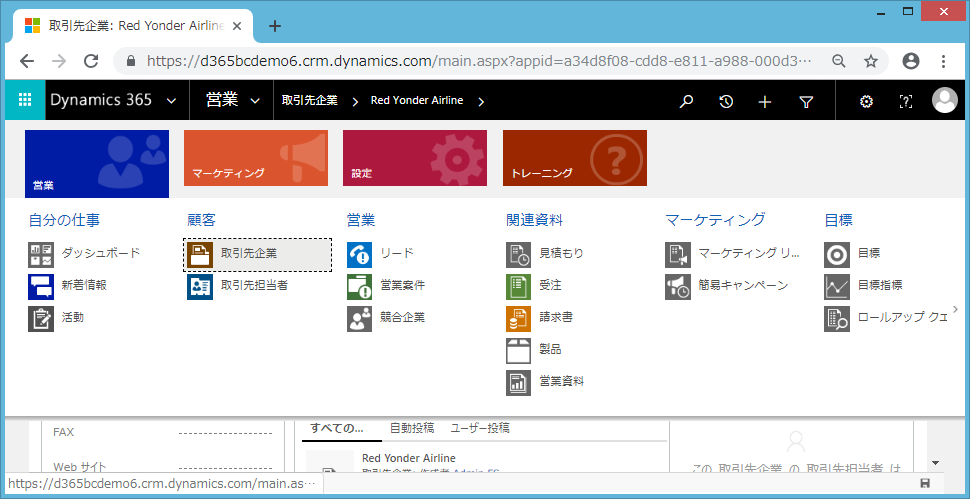Open the Chrome three-dot menu
Viewport: 970px width, 499px height.
(943, 61)
